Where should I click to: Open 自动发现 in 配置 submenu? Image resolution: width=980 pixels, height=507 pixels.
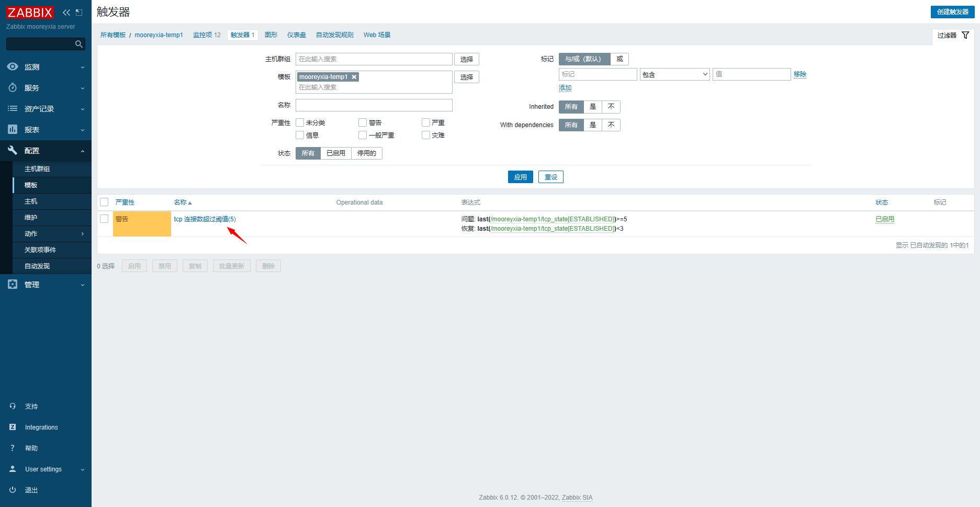click(52, 266)
